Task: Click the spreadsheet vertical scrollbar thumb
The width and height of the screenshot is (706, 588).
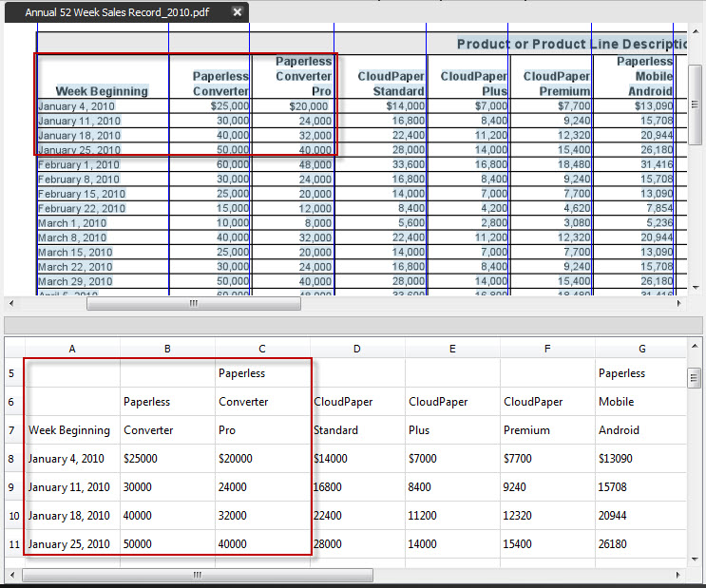Action: coord(694,378)
